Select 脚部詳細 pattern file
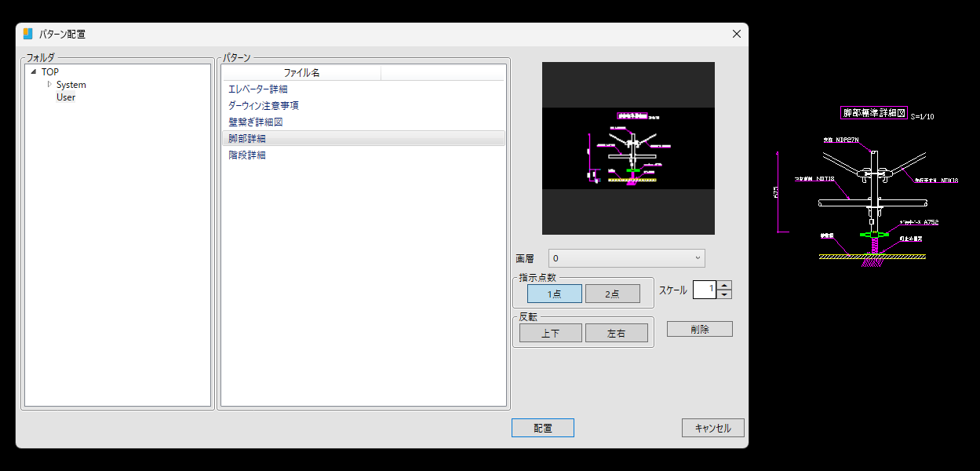The image size is (980, 471). click(247, 139)
